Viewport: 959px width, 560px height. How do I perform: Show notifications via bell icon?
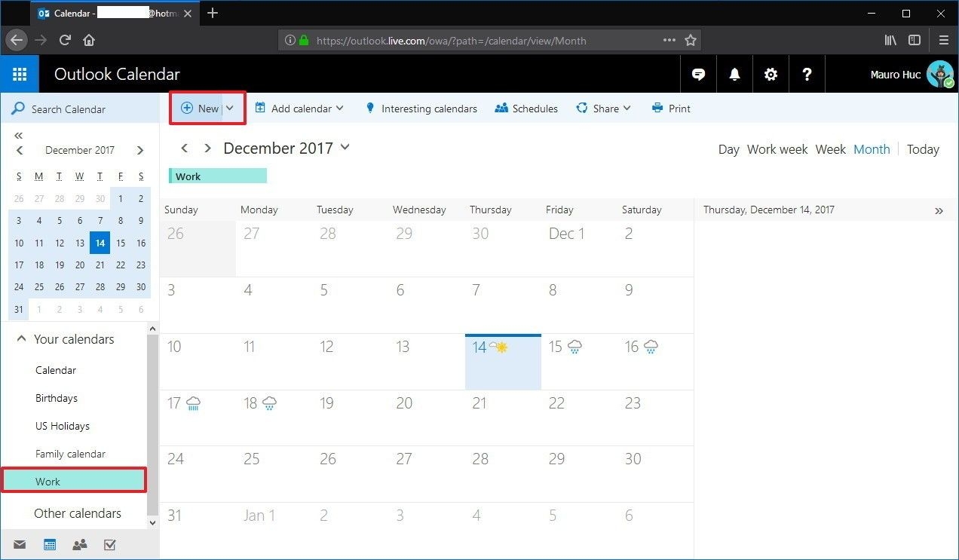(x=734, y=74)
